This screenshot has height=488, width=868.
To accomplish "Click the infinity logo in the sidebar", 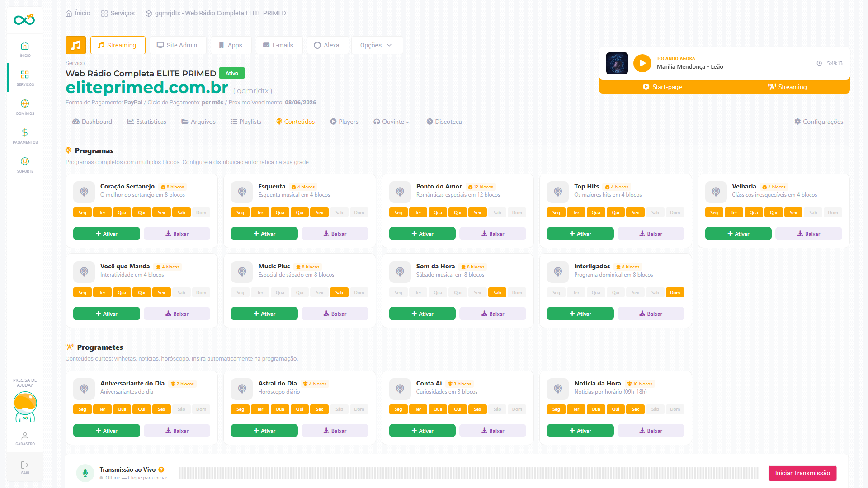I will tap(24, 20).
